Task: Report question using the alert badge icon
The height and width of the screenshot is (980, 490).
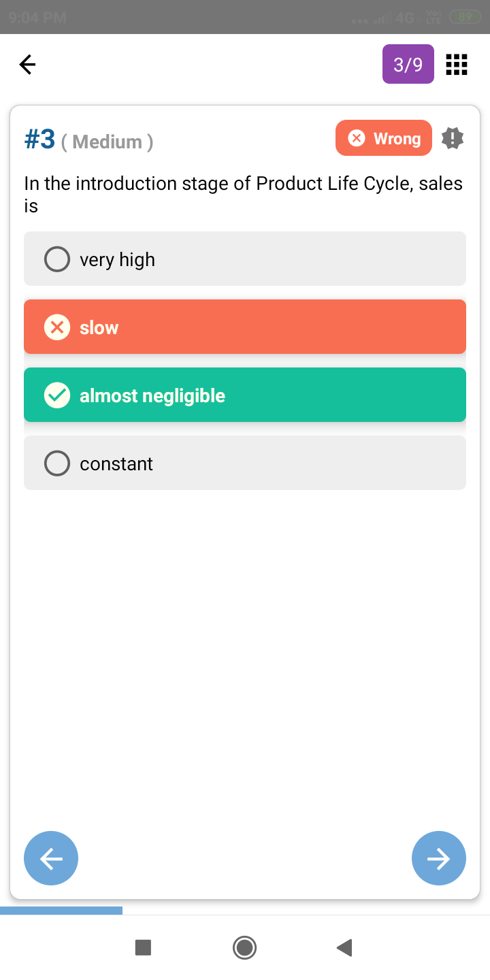Action: pyautogui.click(x=453, y=138)
